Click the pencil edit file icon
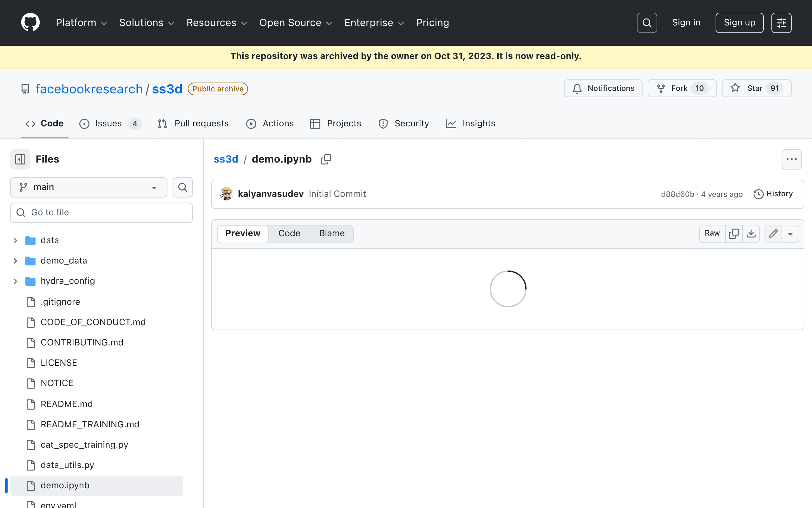812x508 pixels. (773, 233)
